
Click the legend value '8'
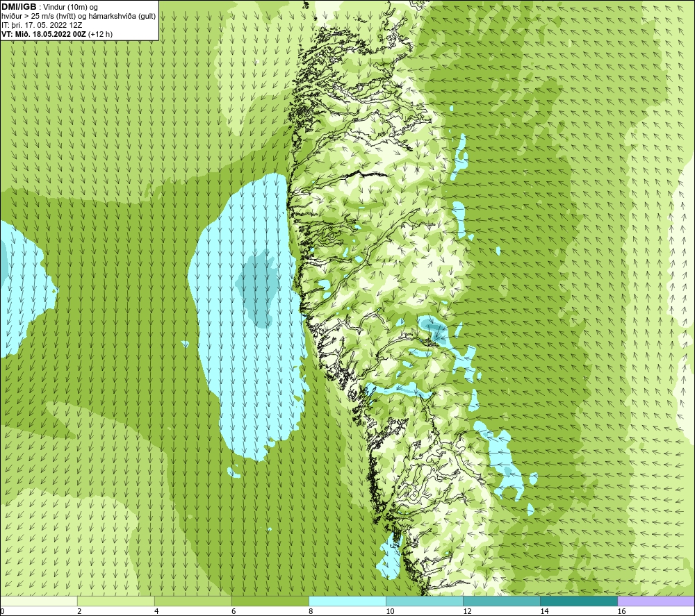(311, 611)
